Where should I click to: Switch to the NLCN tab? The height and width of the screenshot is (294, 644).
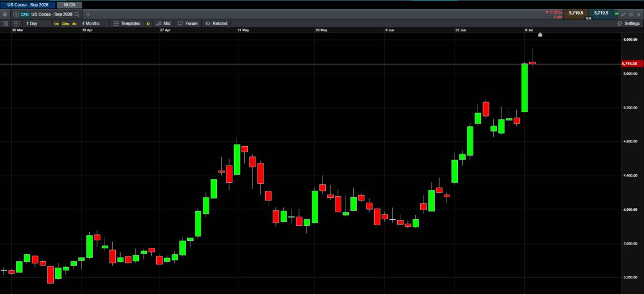[x=70, y=4]
